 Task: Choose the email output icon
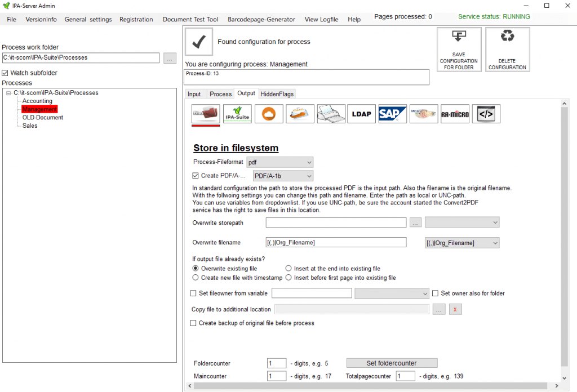(300, 113)
